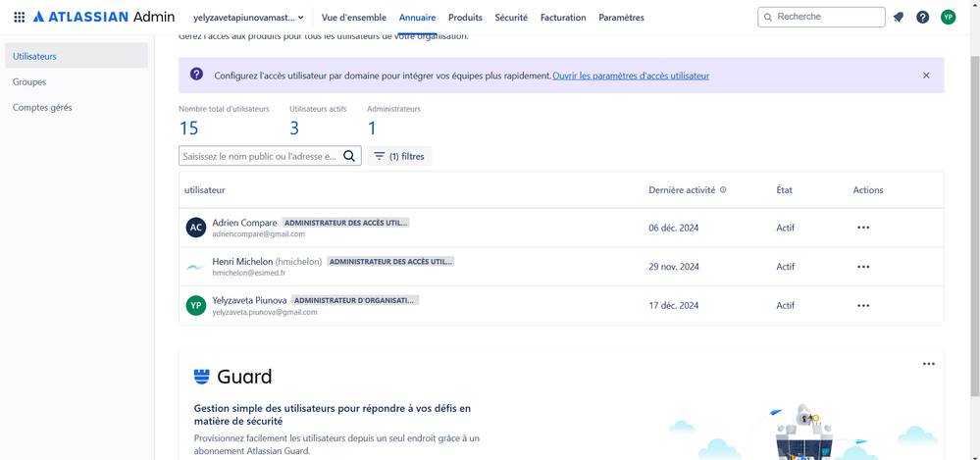Click the utilisateur column header

(204, 190)
